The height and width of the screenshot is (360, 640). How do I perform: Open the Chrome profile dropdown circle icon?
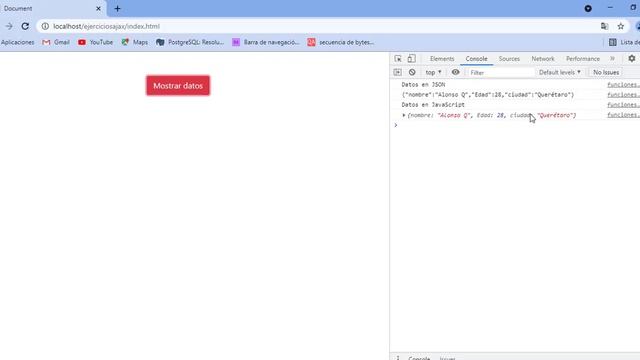coord(588,8)
